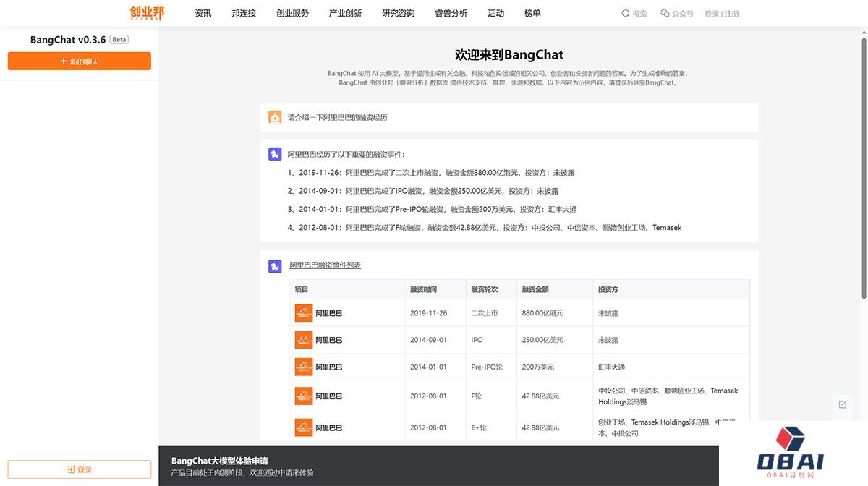The width and height of the screenshot is (868, 486).
Task: Start a new chat with 新的聊天
Action: (80, 61)
